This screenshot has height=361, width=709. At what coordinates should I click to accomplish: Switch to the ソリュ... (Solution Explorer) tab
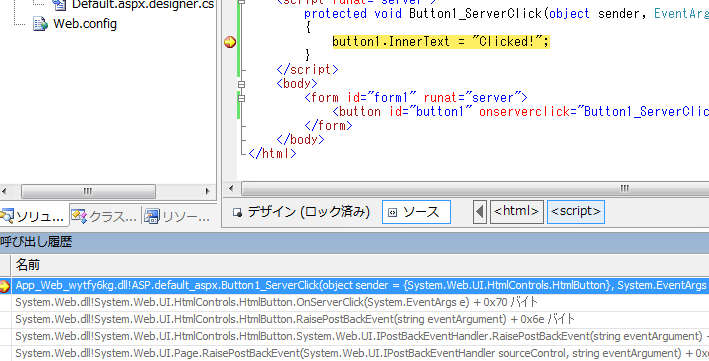pyautogui.click(x=34, y=217)
